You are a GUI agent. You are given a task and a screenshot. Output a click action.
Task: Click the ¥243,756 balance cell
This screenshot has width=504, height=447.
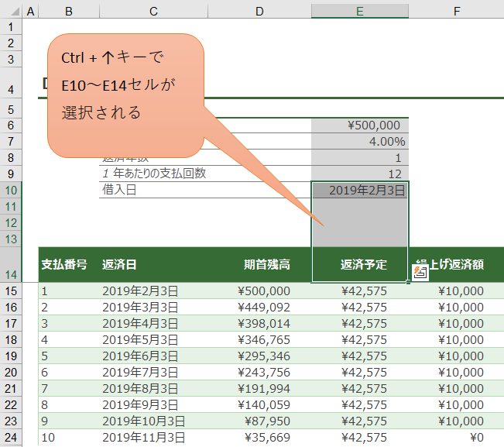pos(259,373)
